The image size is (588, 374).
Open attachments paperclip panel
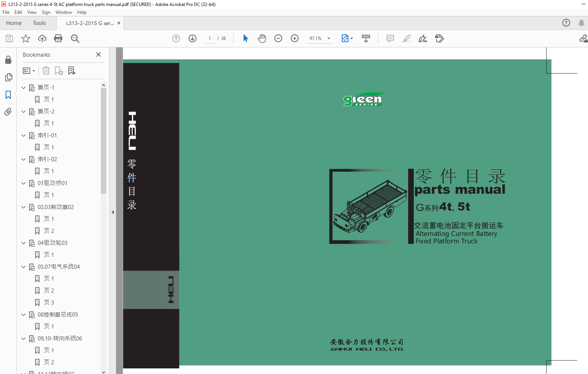(8, 112)
